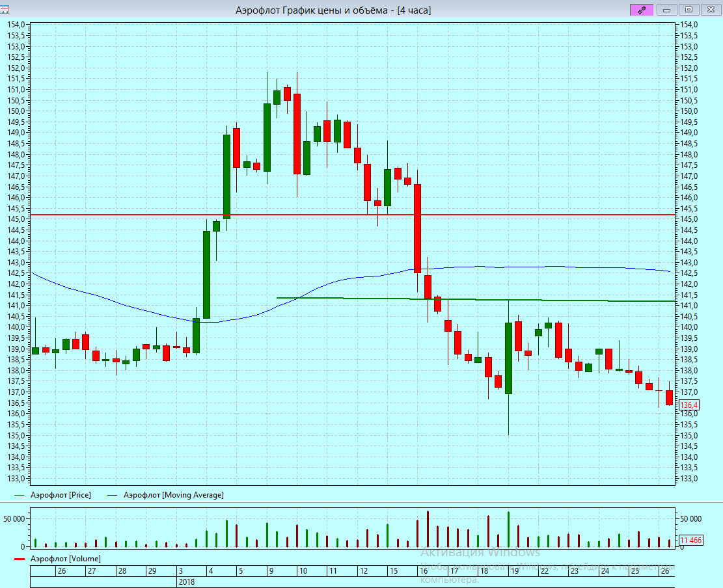Viewport: 723px width, 588px height.
Task: Click 50 000 on the right volume axis
Action: pos(690,519)
